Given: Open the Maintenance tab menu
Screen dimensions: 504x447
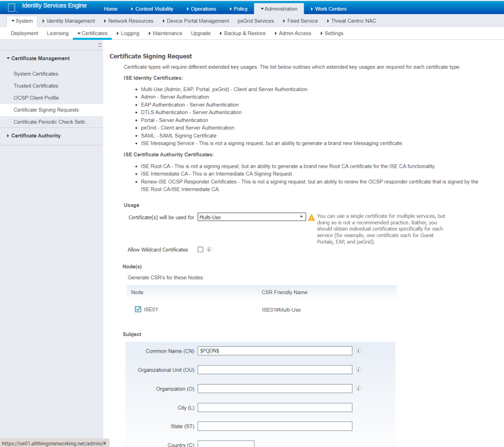Looking at the screenshot, I should click(x=165, y=33).
